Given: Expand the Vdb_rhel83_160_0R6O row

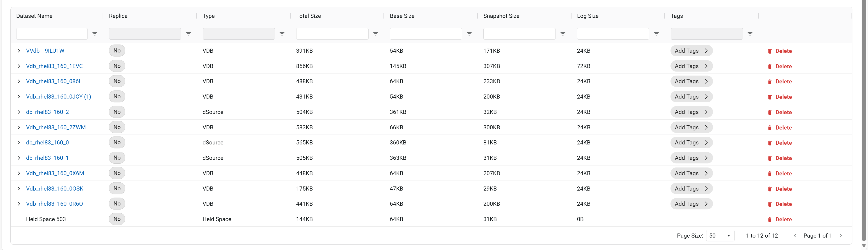Looking at the screenshot, I should pos(19,204).
